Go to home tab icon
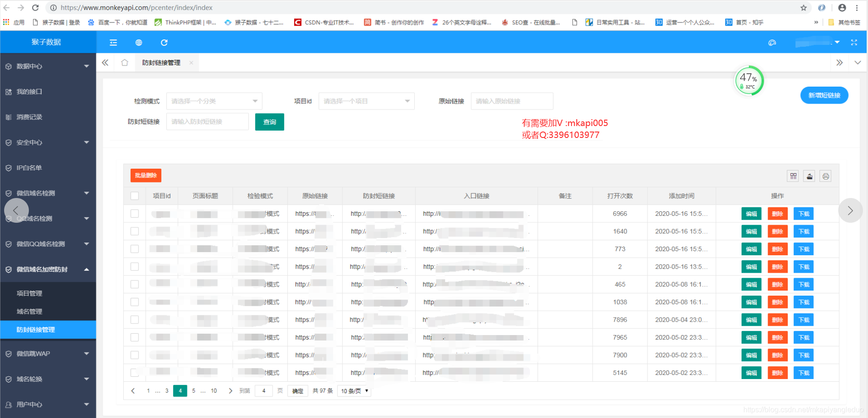Viewport: 868px width, 418px height. tap(125, 63)
